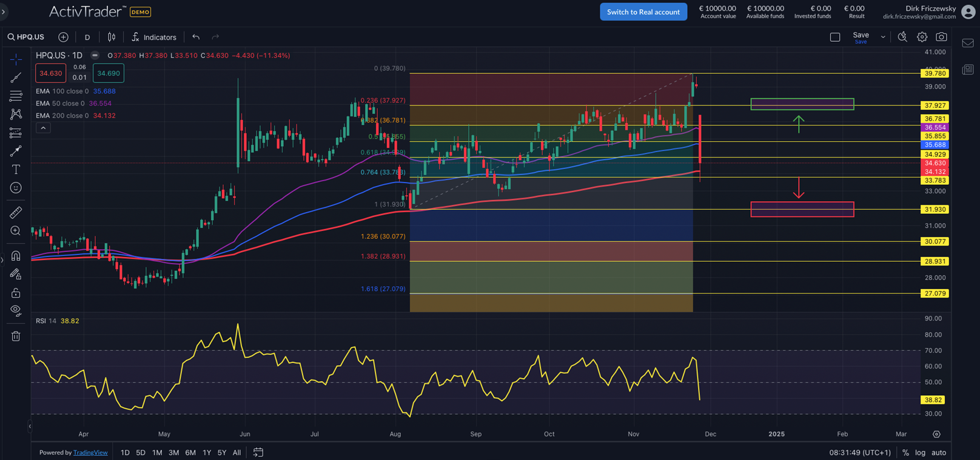Select the 1Y time range tab

pyautogui.click(x=207, y=453)
